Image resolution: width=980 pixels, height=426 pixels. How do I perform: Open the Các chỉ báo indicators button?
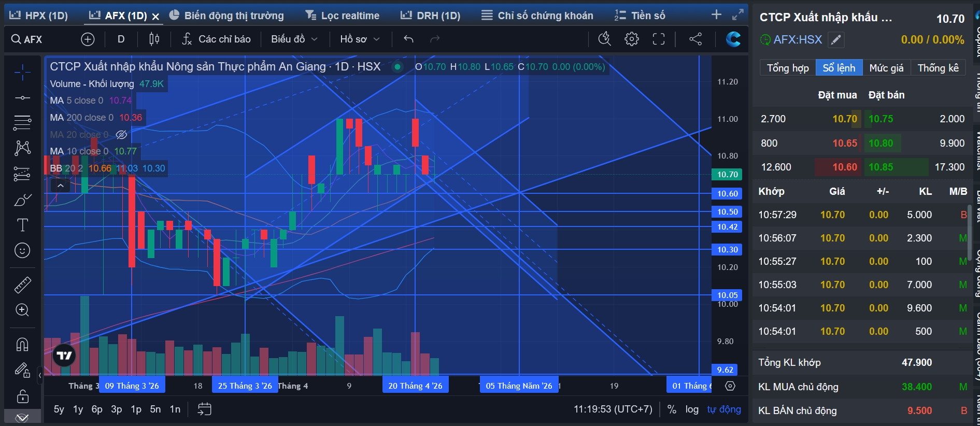[x=217, y=39]
